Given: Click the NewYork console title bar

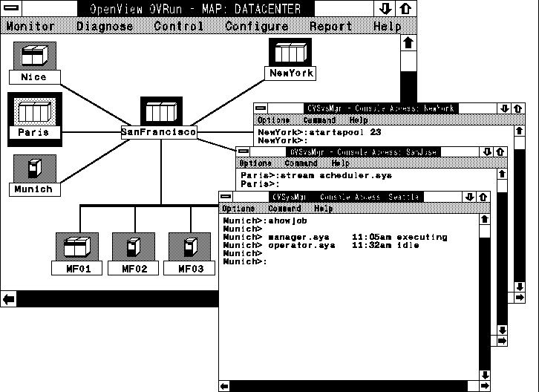Looking at the screenshot, I should pyautogui.click(x=381, y=108).
